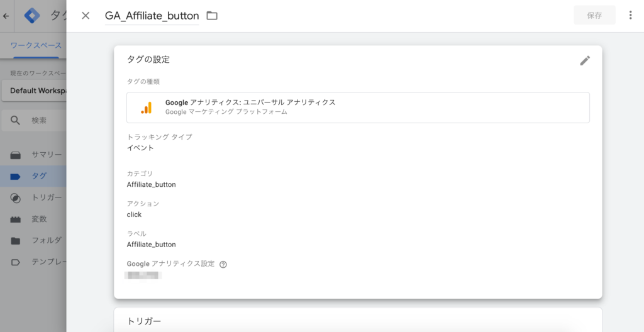
Task: Go to 変数 in the sidebar
Action: click(x=38, y=219)
